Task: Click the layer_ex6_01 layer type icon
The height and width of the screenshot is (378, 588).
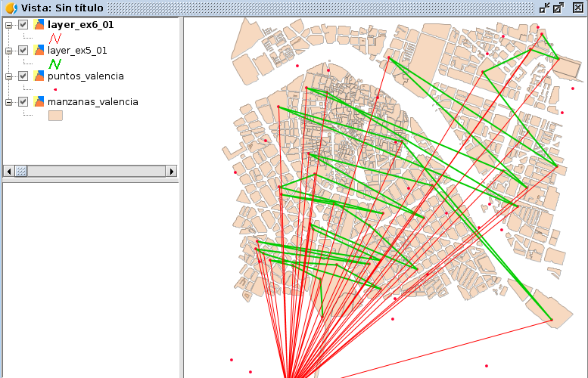Action: point(39,25)
